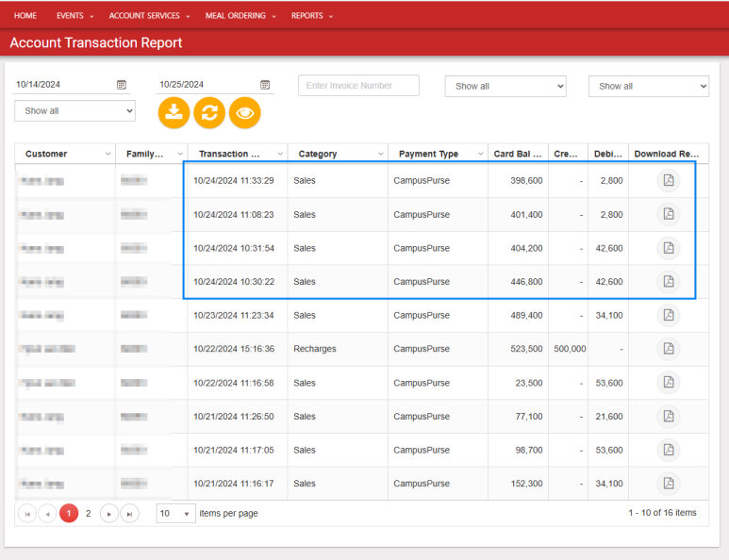Image resolution: width=729 pixels, height=560 pixels.
Task: Download PDF receipt for 10/23/2024 11:23:34 transaction
Action: tap(669, 315)
